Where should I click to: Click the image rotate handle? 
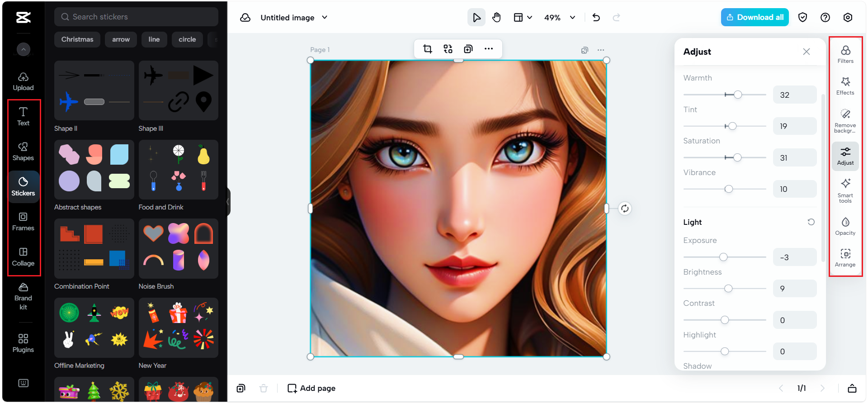pyautogui.click(x=625, y=209)
